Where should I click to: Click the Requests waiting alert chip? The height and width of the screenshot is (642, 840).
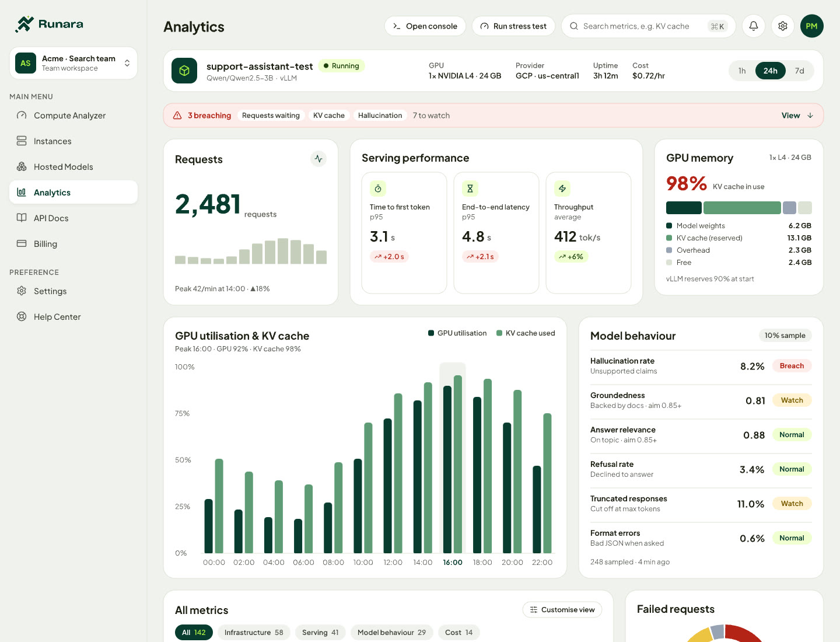click(271, 116)
